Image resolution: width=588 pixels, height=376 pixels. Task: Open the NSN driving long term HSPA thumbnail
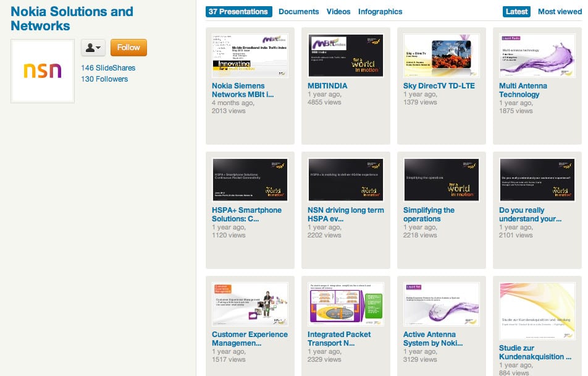tap(346, 180)
